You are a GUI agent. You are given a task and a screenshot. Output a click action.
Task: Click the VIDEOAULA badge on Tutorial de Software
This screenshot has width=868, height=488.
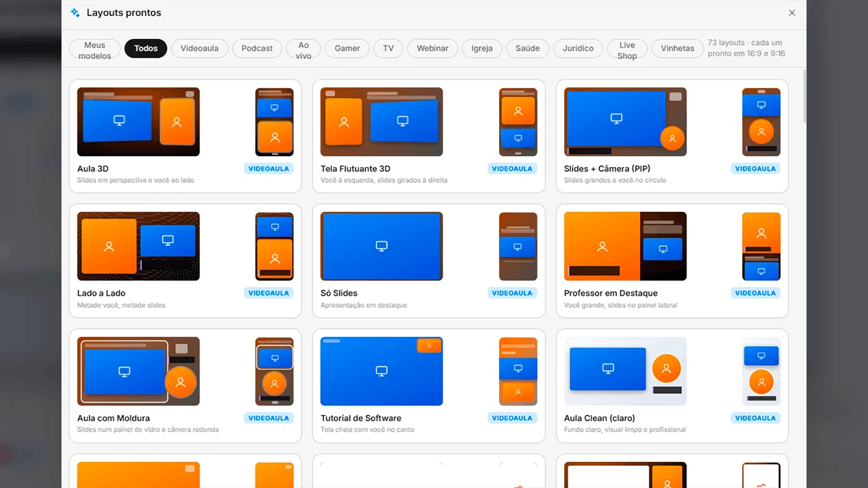click(512, 418)
